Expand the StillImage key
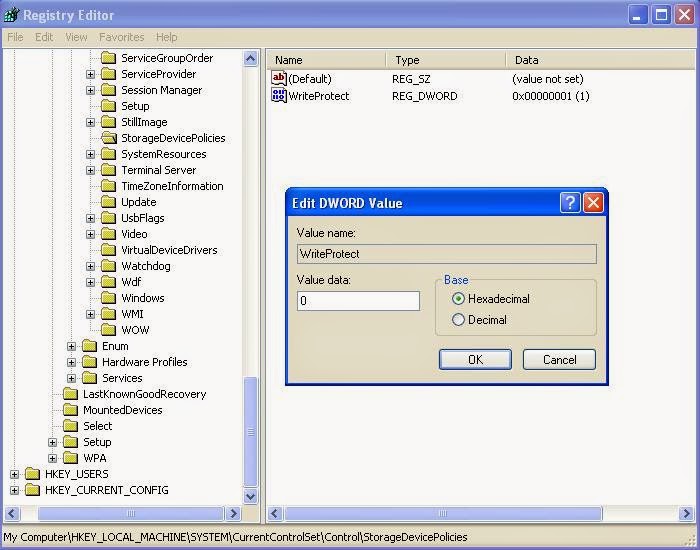This screenshot has height=550, width=700. pyautogui.click(x=90, y=122)
